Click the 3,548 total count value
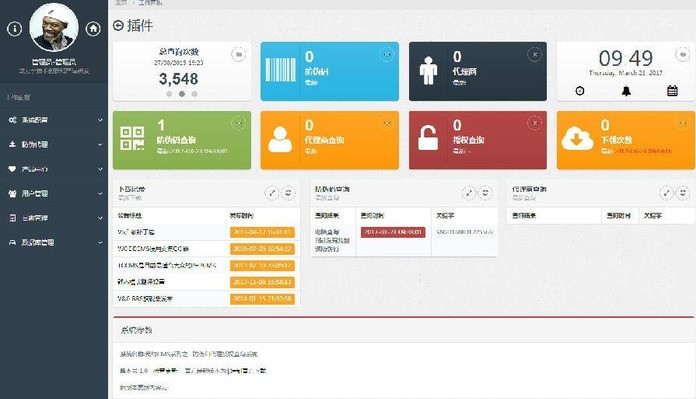The width and height of the screenshot is (696, 399). pos(178,79)
